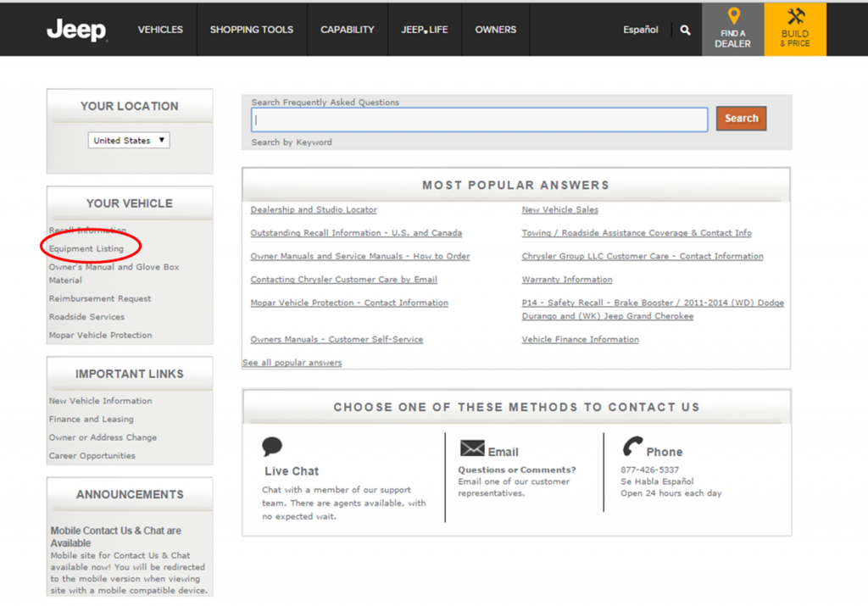868x606 pixels.
Task: Open Outstanding Recall Information U.S. and Canada
Action: [x=356, y=233]
